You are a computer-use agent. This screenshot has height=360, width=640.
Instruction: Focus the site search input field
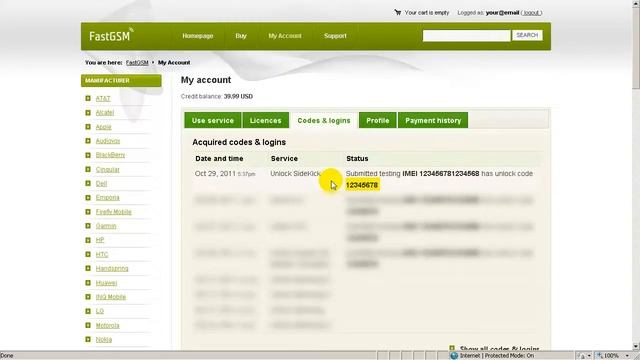point(466,36)
